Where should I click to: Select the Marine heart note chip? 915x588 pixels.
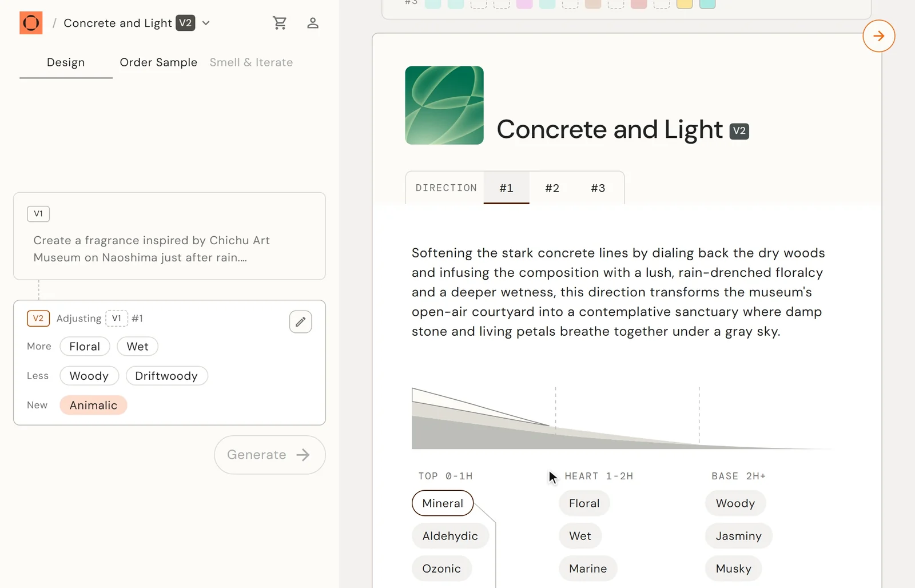pyautogui.click(x=588, y=569)
